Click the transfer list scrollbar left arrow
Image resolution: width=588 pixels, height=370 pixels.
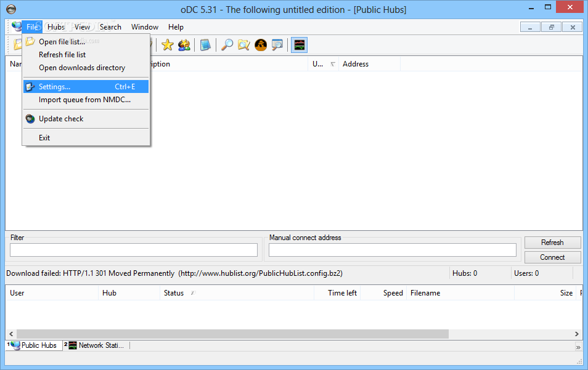click(x=11, y=334)
